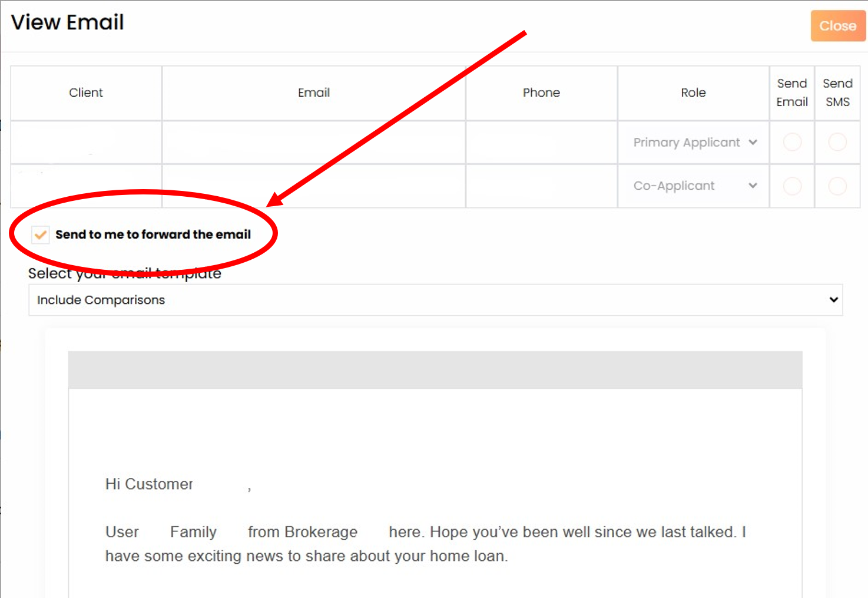The width and height of the screenshot is (868, 598).
Task: Click the 'Select your email template' label
Action: click(x=124, y=273)
